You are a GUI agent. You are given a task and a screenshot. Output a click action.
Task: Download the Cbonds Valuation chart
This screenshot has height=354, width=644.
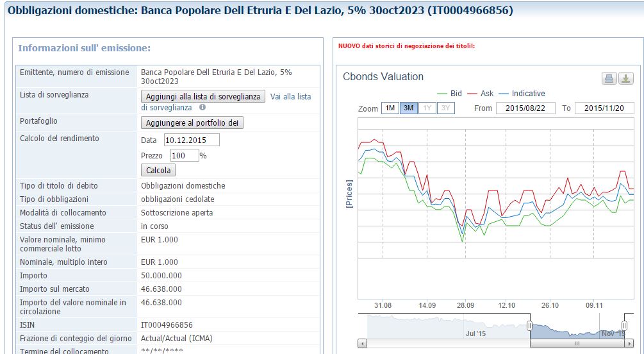point(625,78)
